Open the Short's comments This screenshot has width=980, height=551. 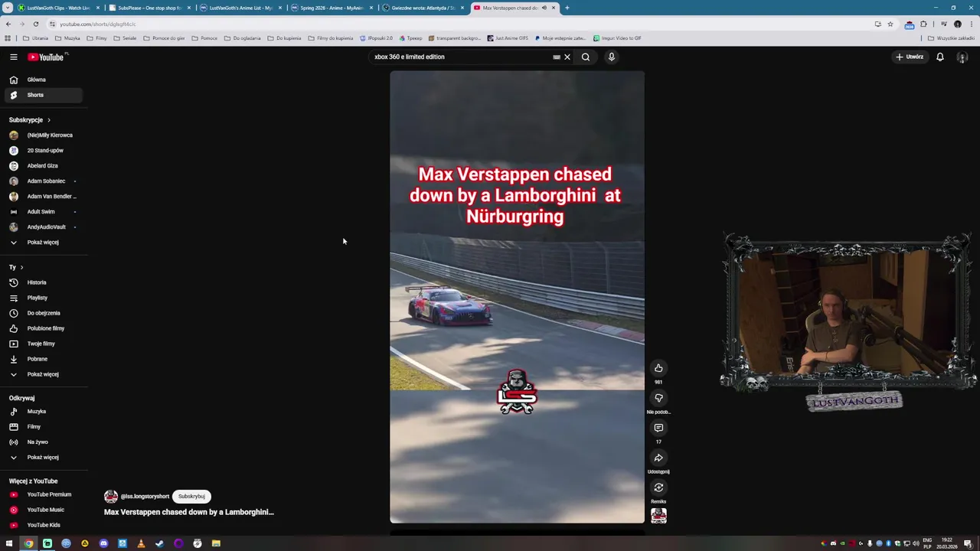click(x=658, y=428)
